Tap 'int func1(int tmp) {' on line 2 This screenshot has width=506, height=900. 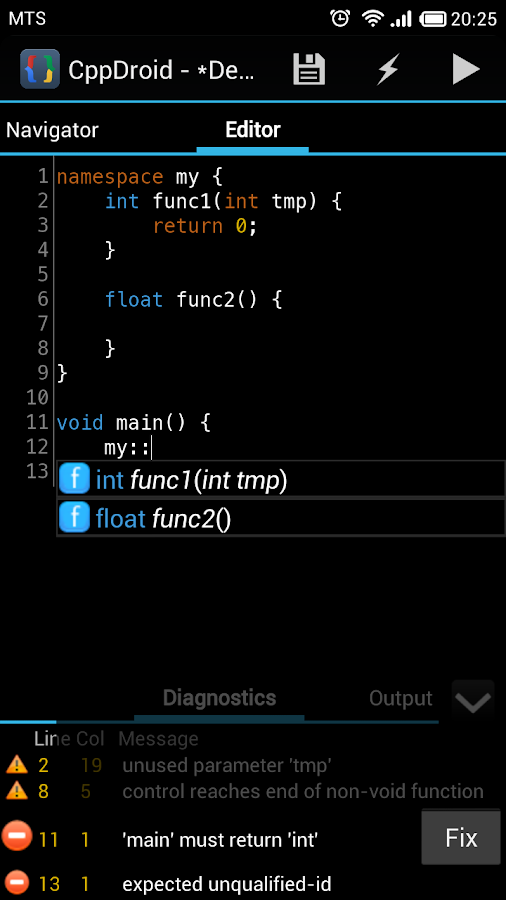coord(224,201)
